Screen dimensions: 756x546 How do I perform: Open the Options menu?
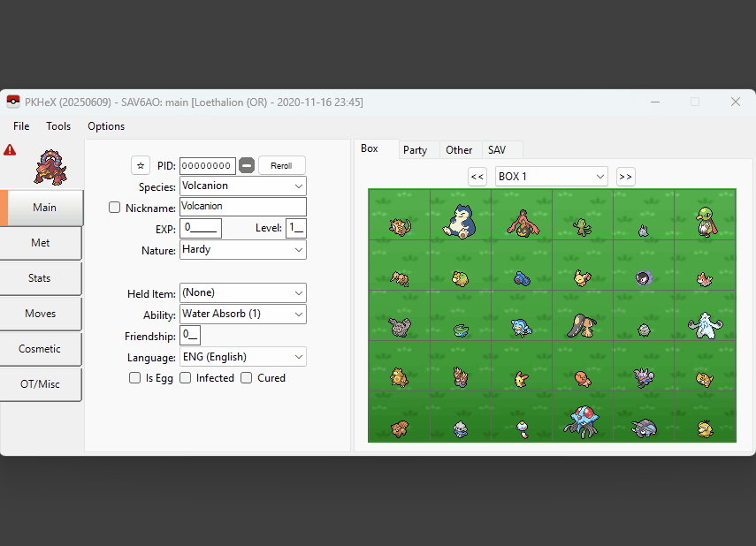(106, 126)
